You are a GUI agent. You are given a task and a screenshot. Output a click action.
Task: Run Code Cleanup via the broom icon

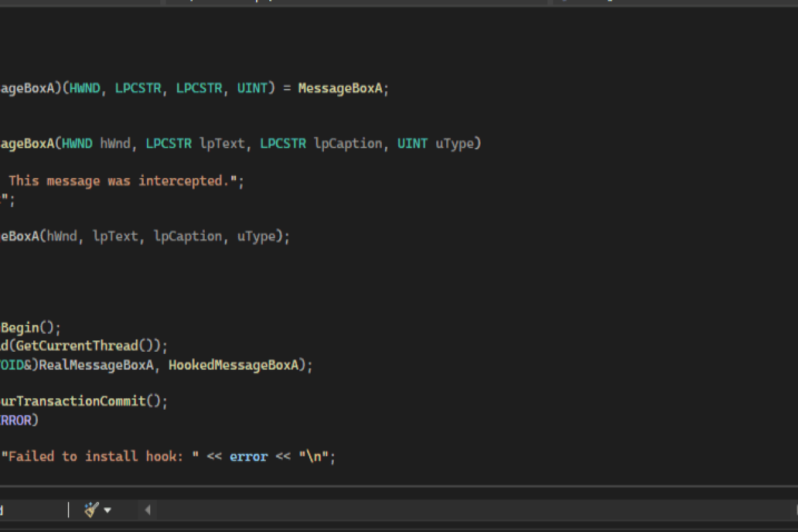pyautogui.click(x=90, y=509)
